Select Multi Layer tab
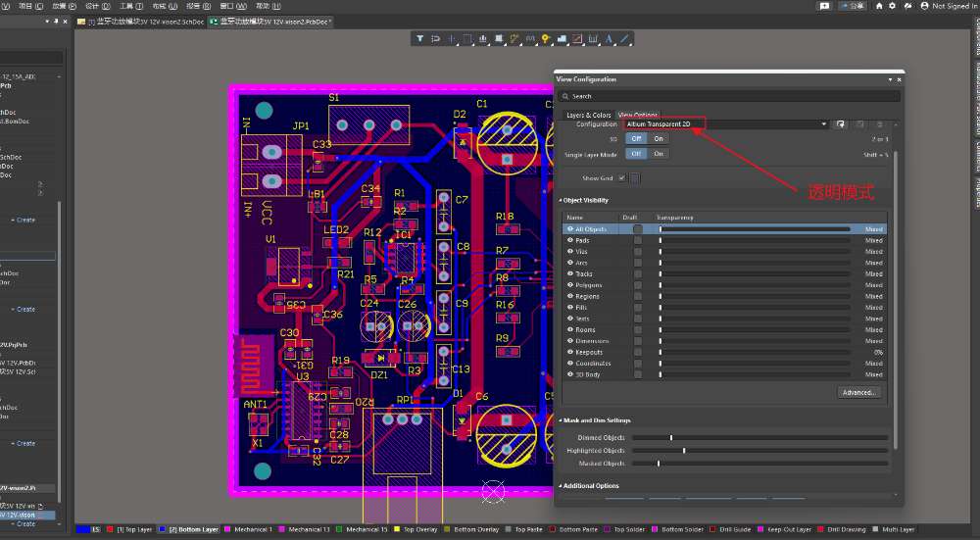Image resolution: width=980 pixels, height=540 pixels. point(894,529)
